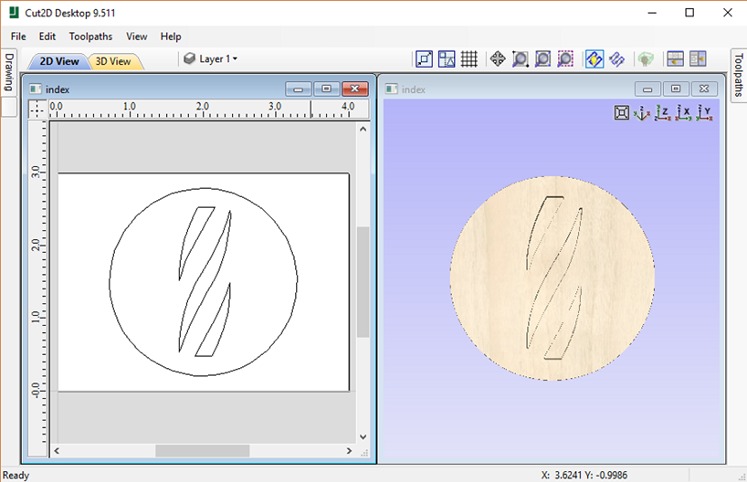View 3D model along X axis
The image size is (747, 482).
tap(684, 113)
